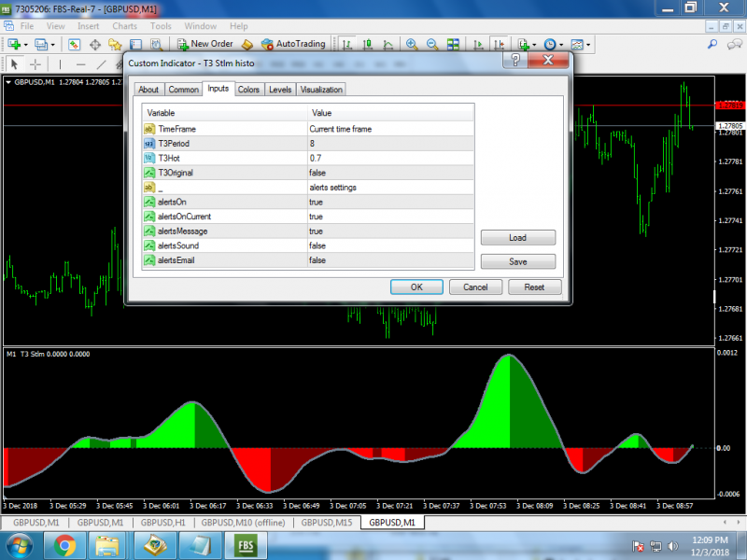
Task: Expand the New Chart dropdown arrow
Action: coord(26,45)
